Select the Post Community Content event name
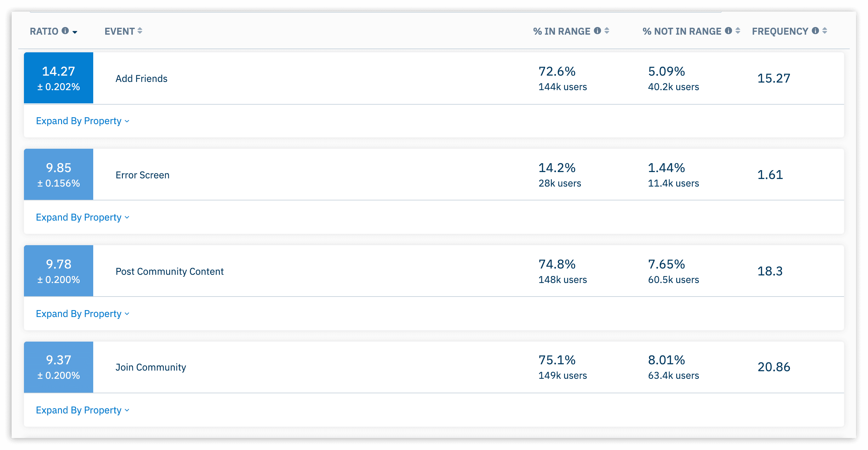This screenshot has height=450, width=868. pyautogui.click(x=169, y=271)
